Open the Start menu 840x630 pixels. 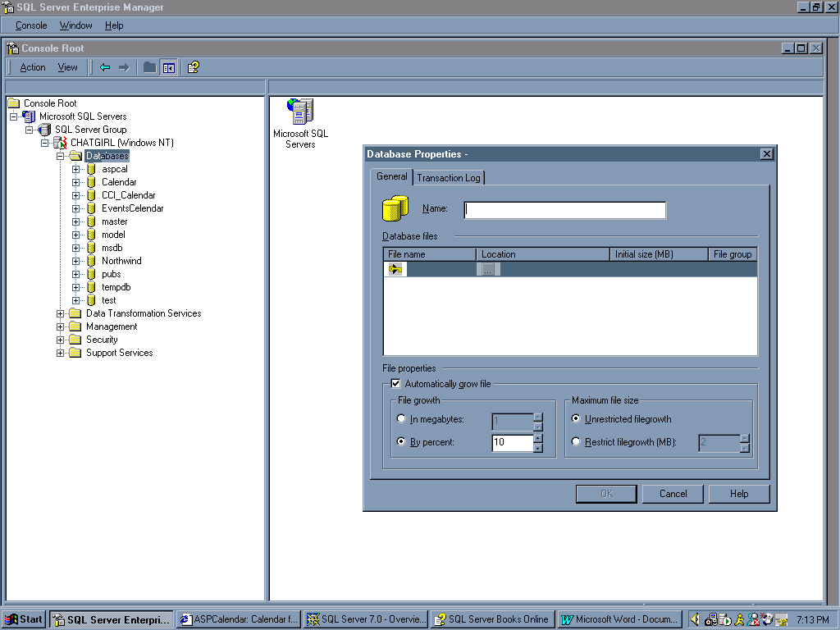coord(24,619)
